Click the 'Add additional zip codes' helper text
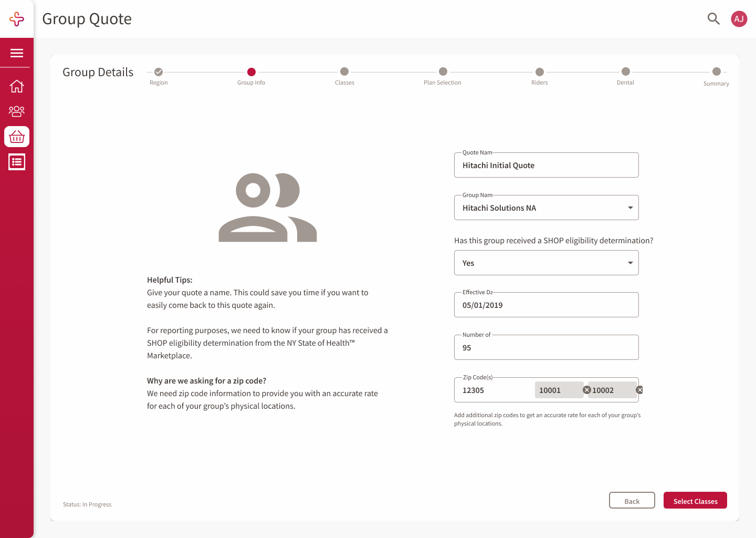This screenshot has width=756, height=538. click(548, 419)
